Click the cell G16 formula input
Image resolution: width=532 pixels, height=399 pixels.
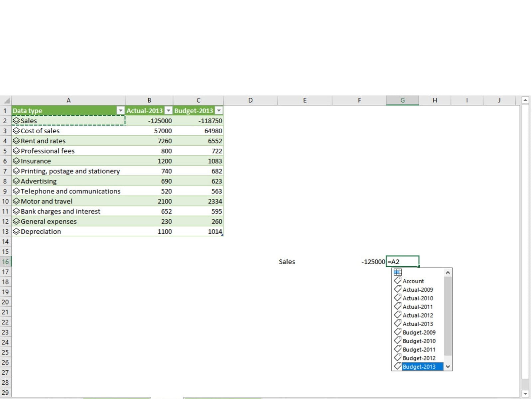(402, 262)
